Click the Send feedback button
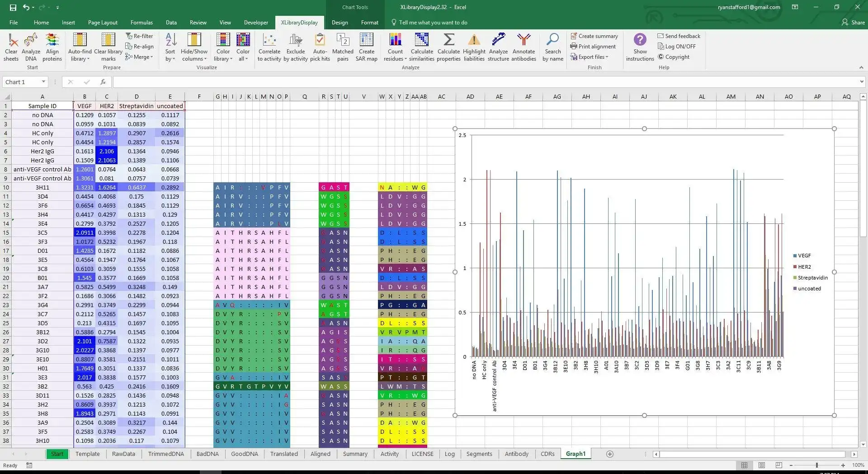Viewport: 868px width, 474px height. [x=679, y=36]
